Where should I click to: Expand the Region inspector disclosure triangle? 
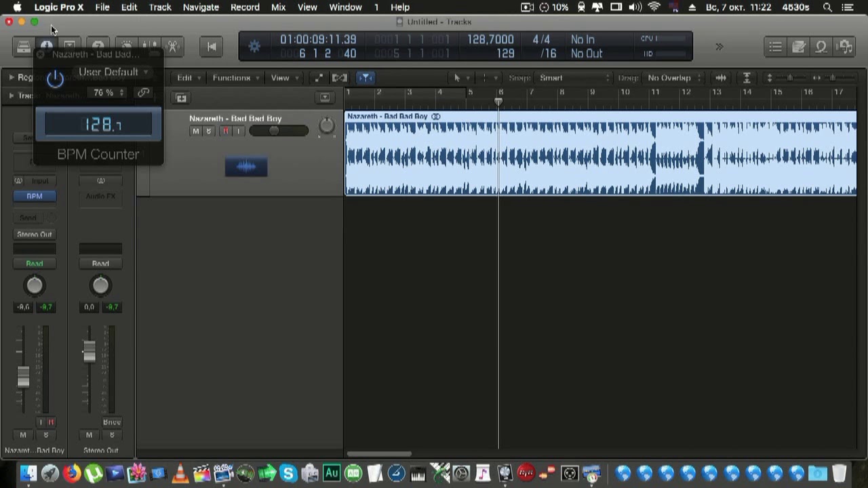point(12,78)
